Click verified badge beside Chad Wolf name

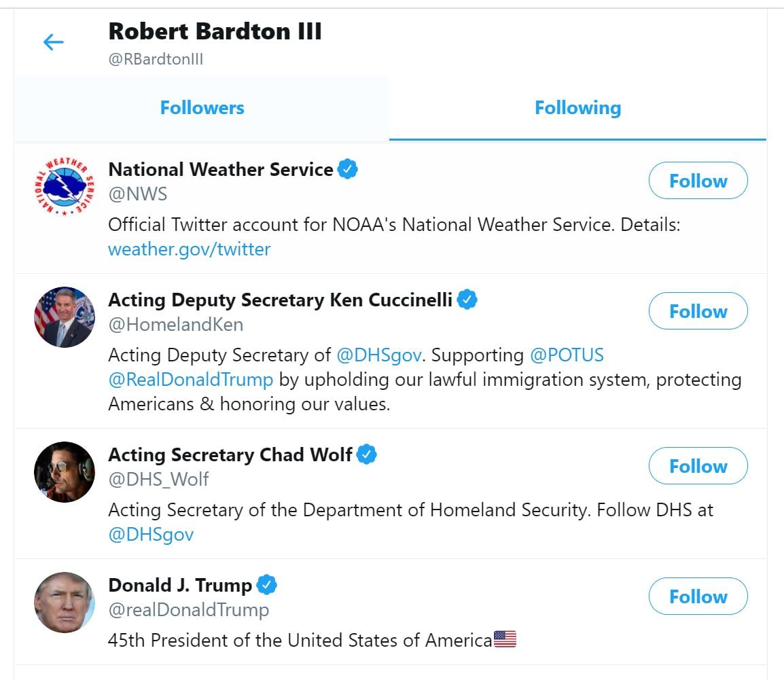click(x=367, y=454)
